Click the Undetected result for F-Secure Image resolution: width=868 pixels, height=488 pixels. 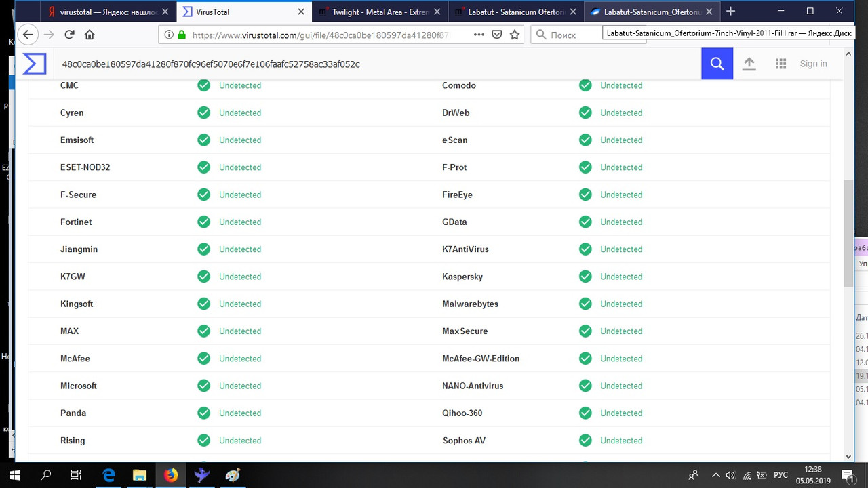coord(240,195)
